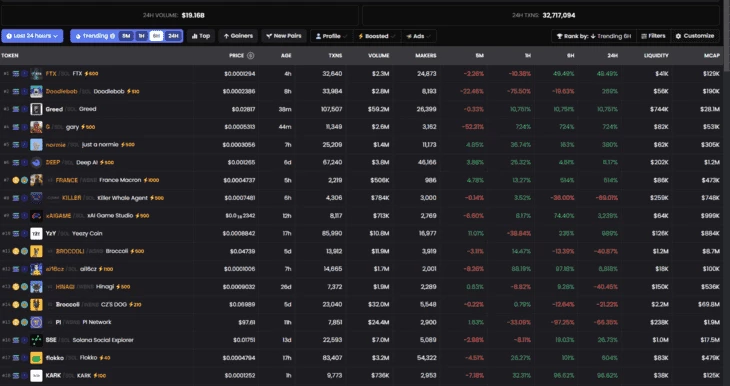Sort by the MCAP column header

coord(712,55)
